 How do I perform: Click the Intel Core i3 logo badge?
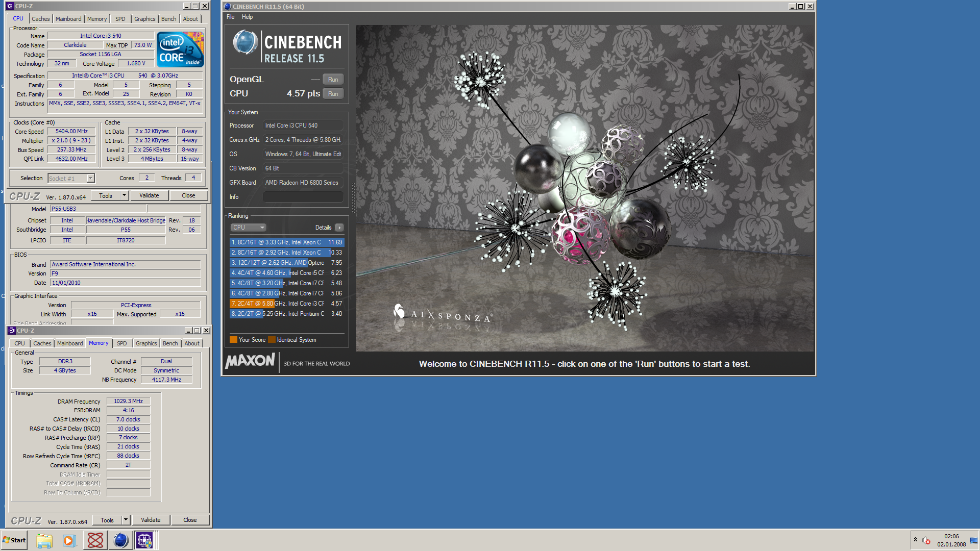coord(180,49)
